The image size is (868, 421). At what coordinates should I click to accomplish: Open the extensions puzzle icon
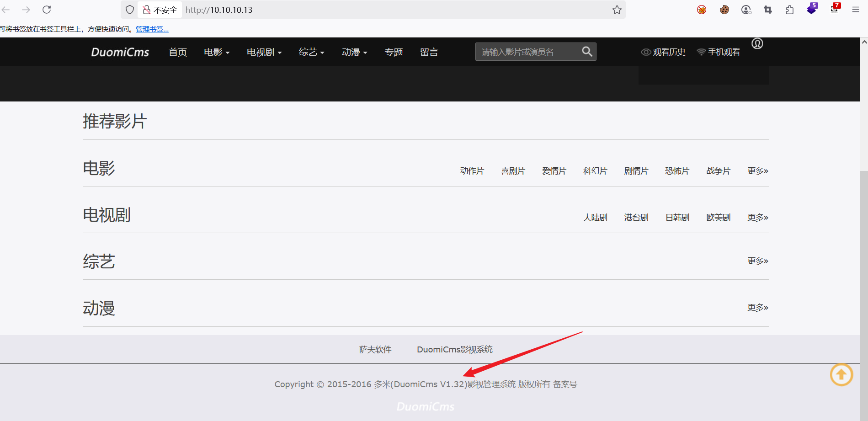click(790, 10)
